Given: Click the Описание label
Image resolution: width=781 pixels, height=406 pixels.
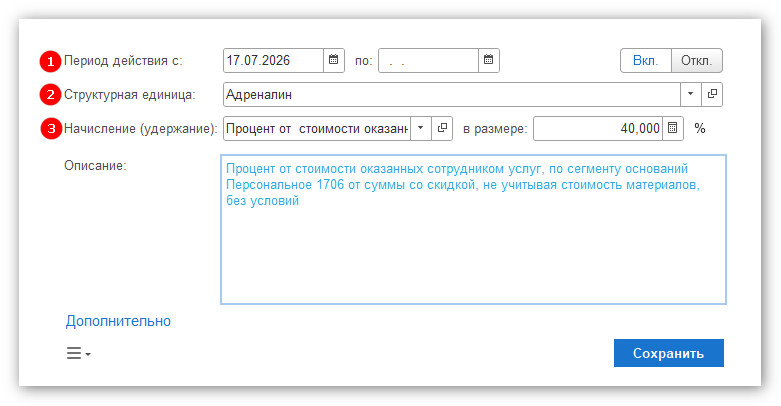Looking at the screenshot, I should (x=95, y=165).
